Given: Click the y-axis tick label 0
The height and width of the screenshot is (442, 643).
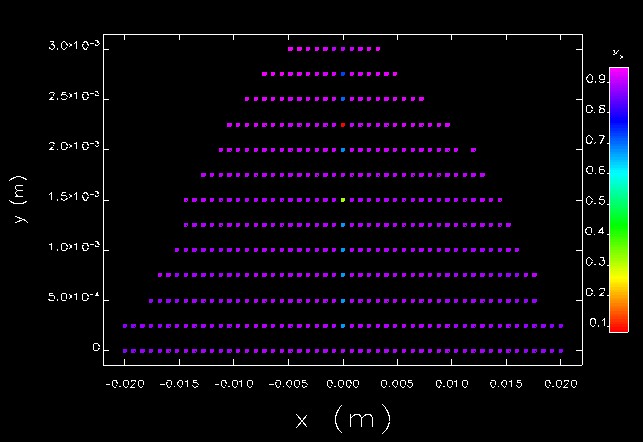Looking at the screenshot, I should tap(95, 349).
